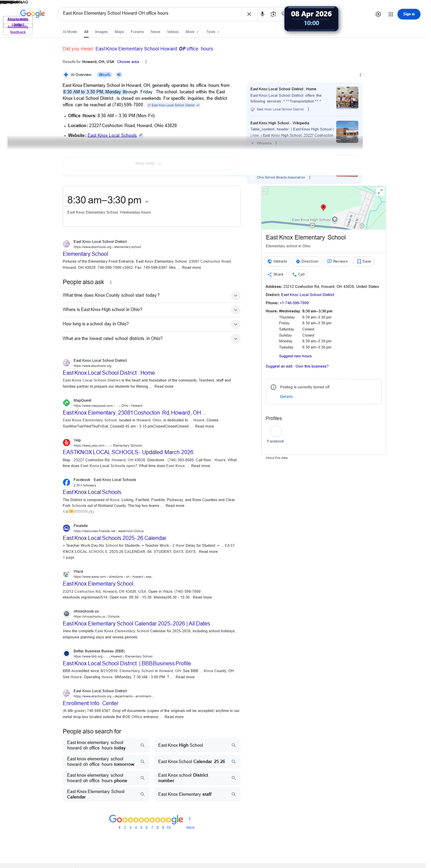
Task: Expand What time does Knox County school start today
Action: (x=151, y=295)
